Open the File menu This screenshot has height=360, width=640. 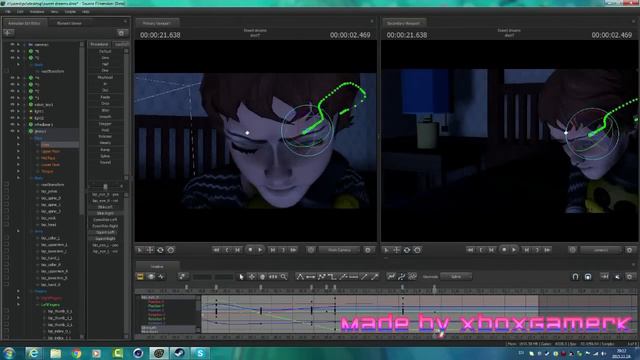8,12
